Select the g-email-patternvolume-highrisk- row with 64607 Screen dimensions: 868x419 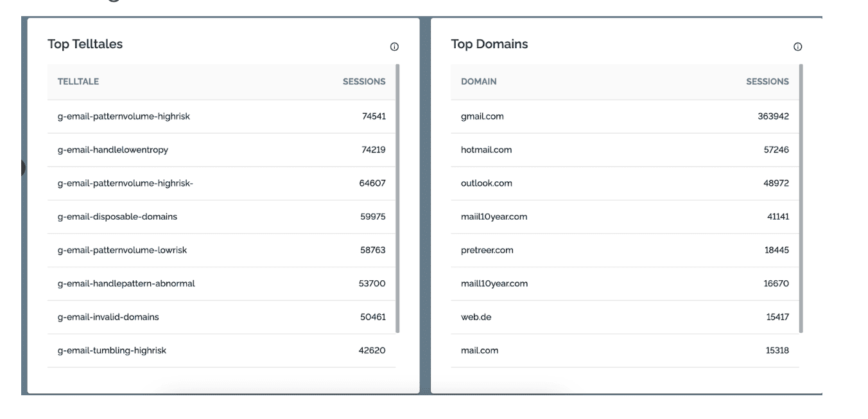(221, 183)
